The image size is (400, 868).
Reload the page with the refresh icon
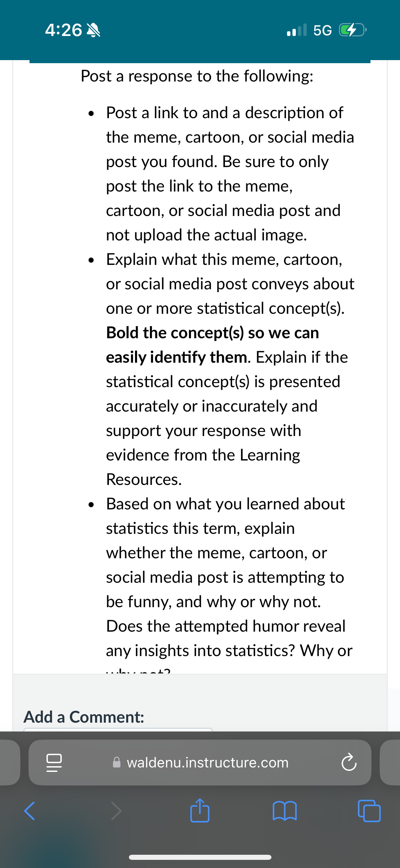click(x=349, y=763)
